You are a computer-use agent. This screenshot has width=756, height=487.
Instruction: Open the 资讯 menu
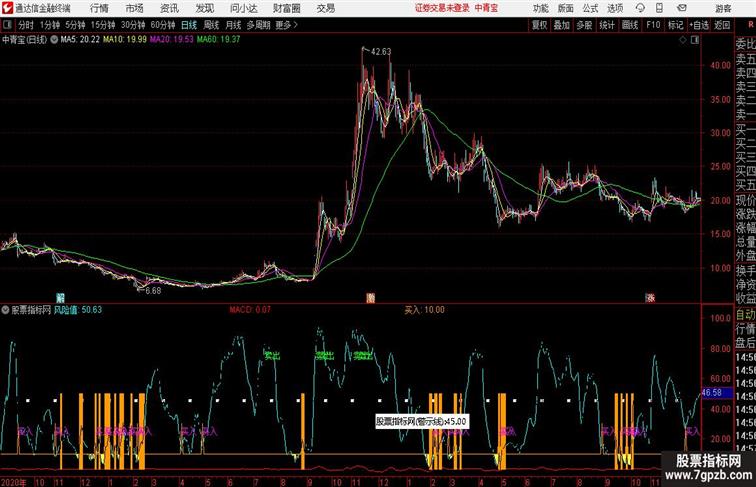(x=169, y=8)
